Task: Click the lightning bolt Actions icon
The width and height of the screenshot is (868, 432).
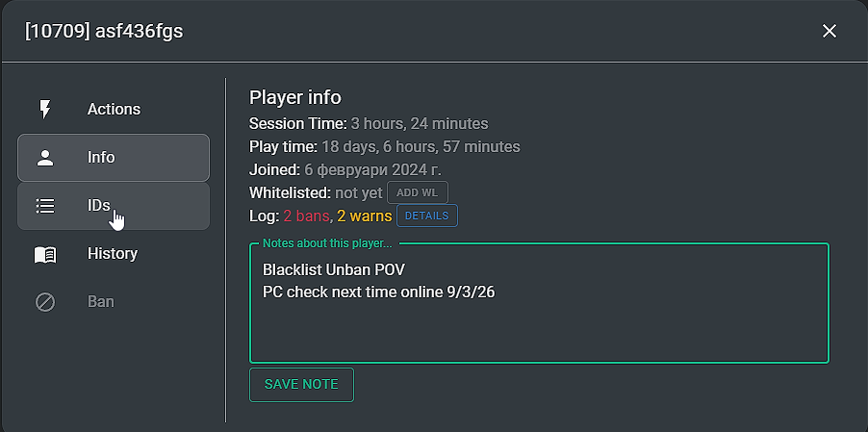Action: pos(45,109)
